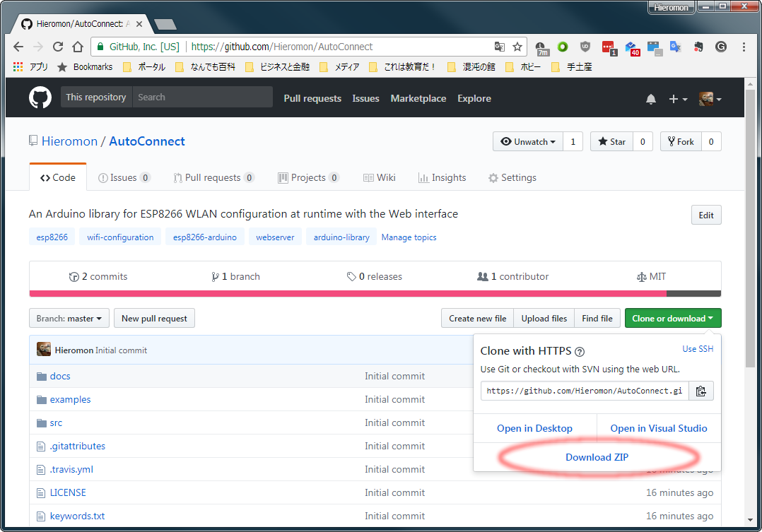
Task: Open the repository Settings tab
Action: [x=512, y=178]
